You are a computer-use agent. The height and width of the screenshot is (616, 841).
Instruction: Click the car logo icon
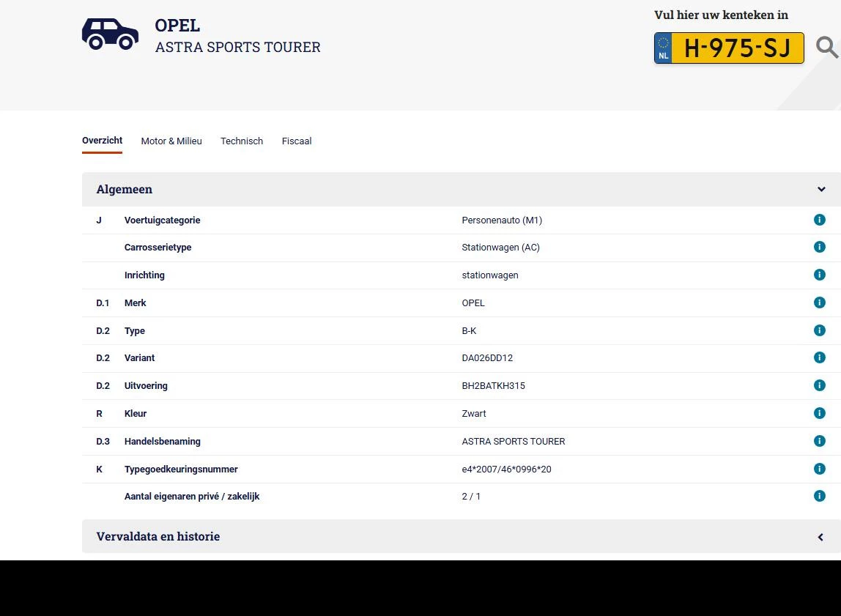click(x=110, y=33)
